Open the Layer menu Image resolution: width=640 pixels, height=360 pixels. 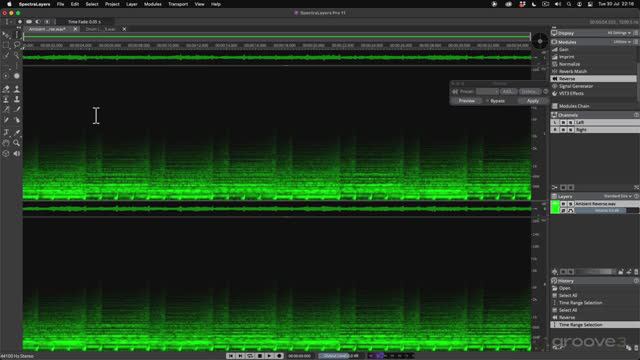pos(131,4)
